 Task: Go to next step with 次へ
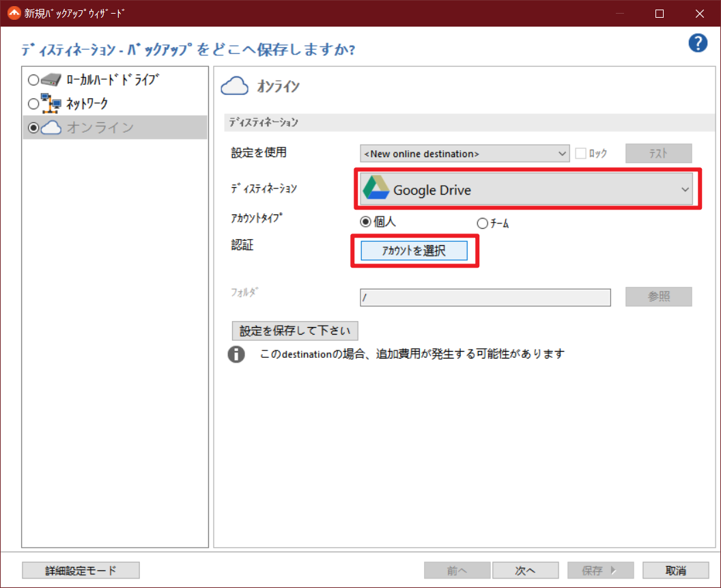coord(526,570)
